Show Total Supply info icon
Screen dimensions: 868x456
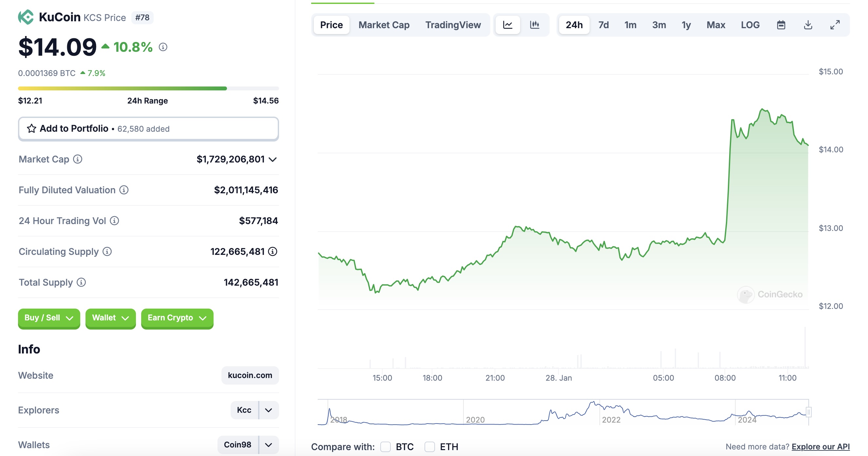(81, 282)
